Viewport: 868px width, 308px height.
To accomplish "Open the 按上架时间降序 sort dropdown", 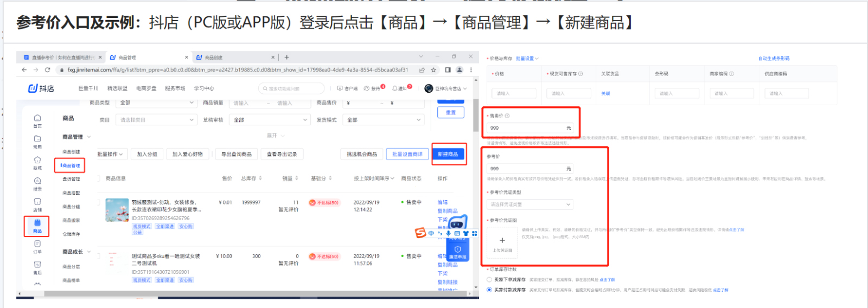I will click(x=374, y=178).
